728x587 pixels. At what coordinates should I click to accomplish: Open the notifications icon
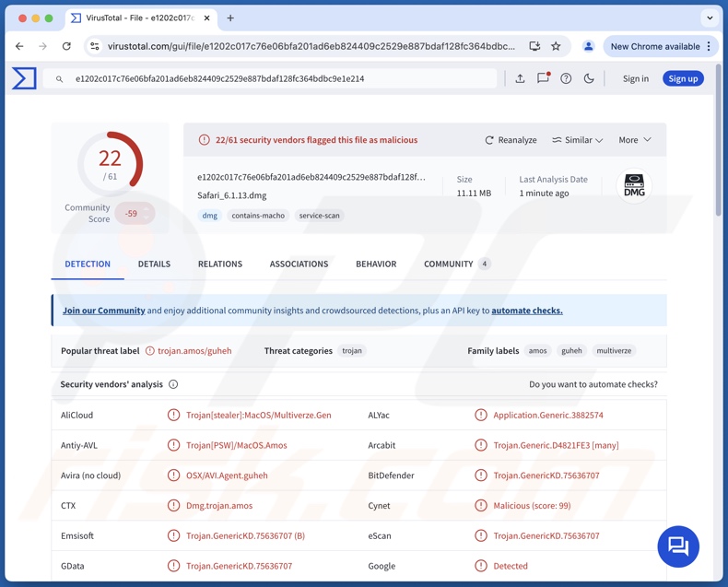pyautogui.click(x=543, y=78)
